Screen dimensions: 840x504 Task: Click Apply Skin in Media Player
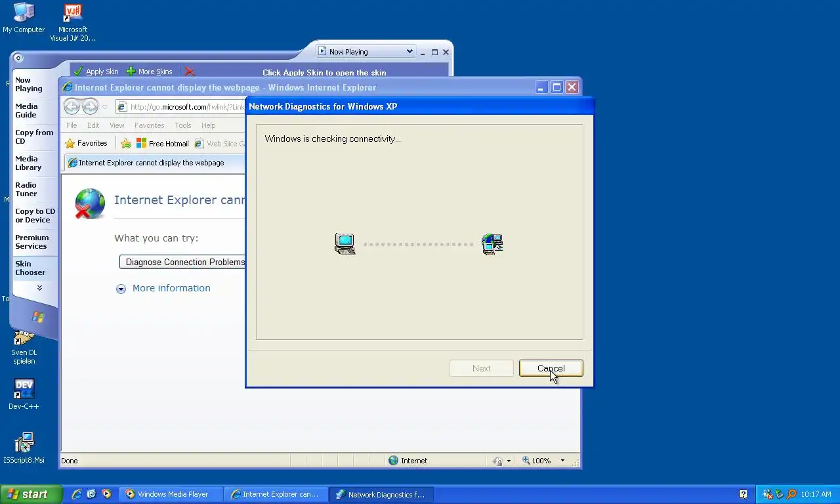click(96, 72)
